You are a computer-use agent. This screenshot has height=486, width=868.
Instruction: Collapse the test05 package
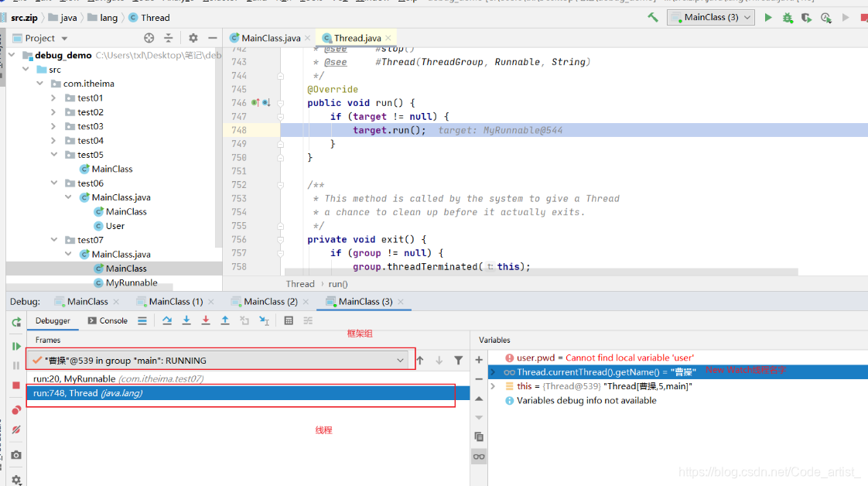[x=53, y=155]
